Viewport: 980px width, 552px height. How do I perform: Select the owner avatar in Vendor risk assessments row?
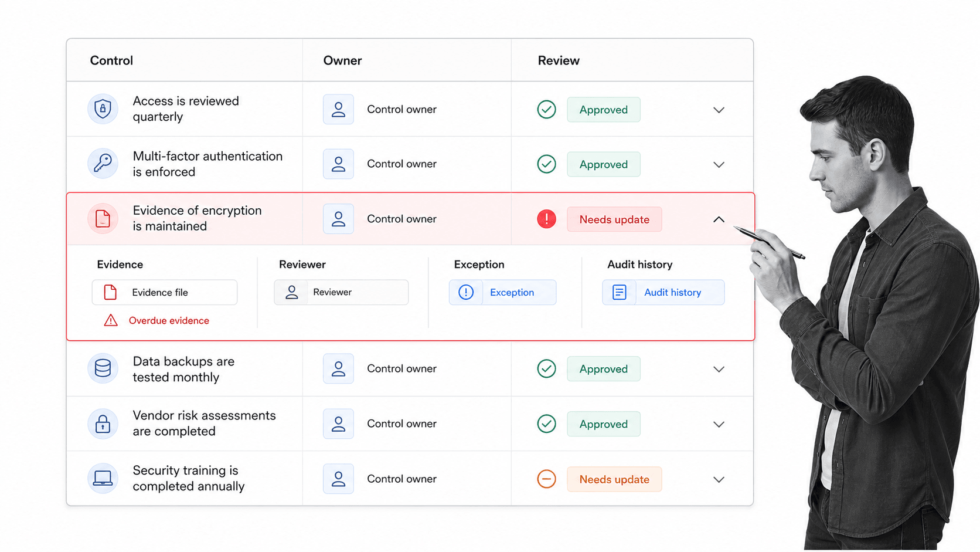point(338,424)
